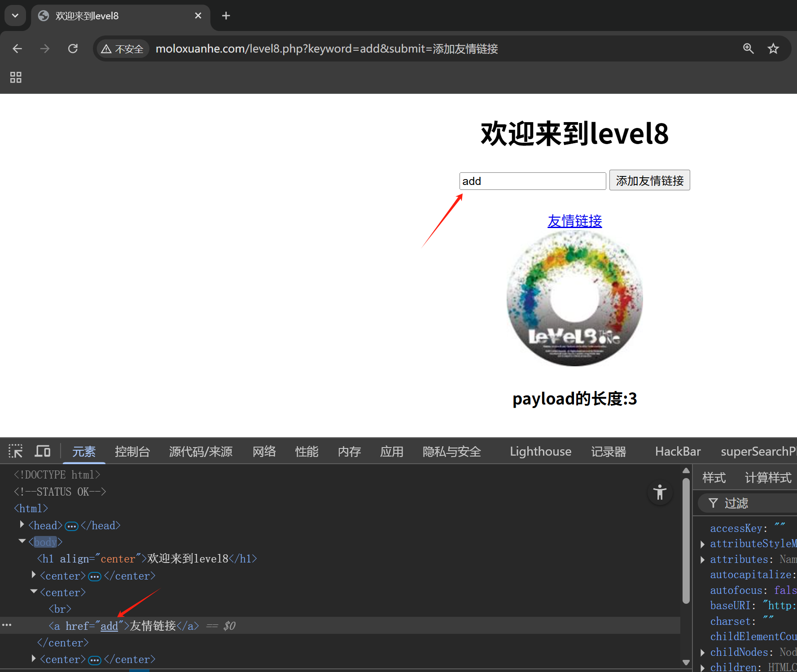Click the keyword input field containing add
The width and height of the screenshot is (797, 672).
click(x=532, y=181)
